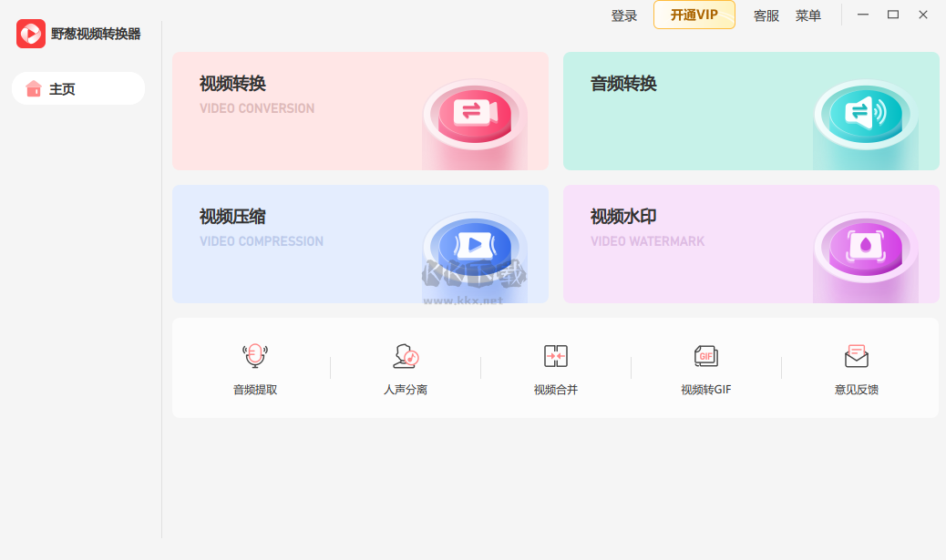Click the 开通VIP button
This screenshot has width=946, height=560.
pos(694,15)
